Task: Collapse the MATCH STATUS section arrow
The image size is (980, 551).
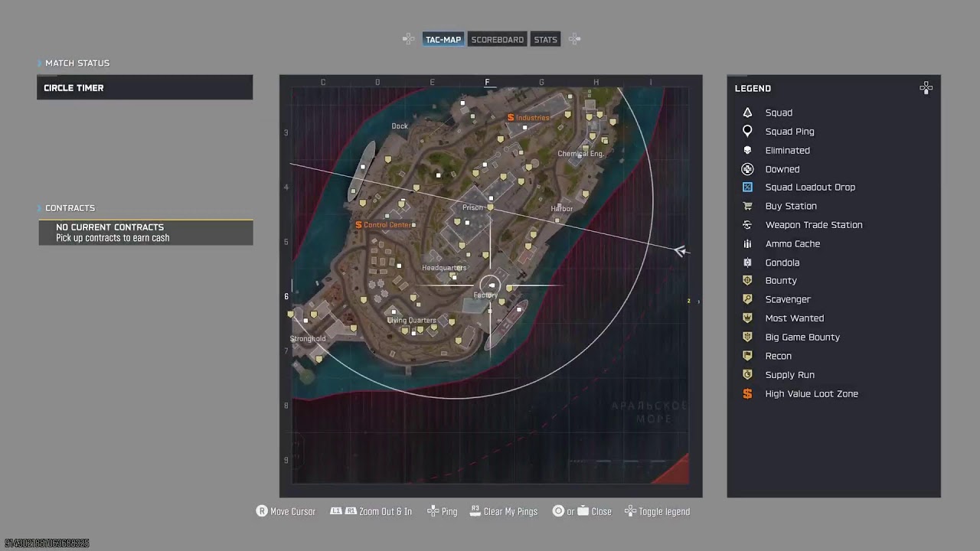Action: pos(40,63)
